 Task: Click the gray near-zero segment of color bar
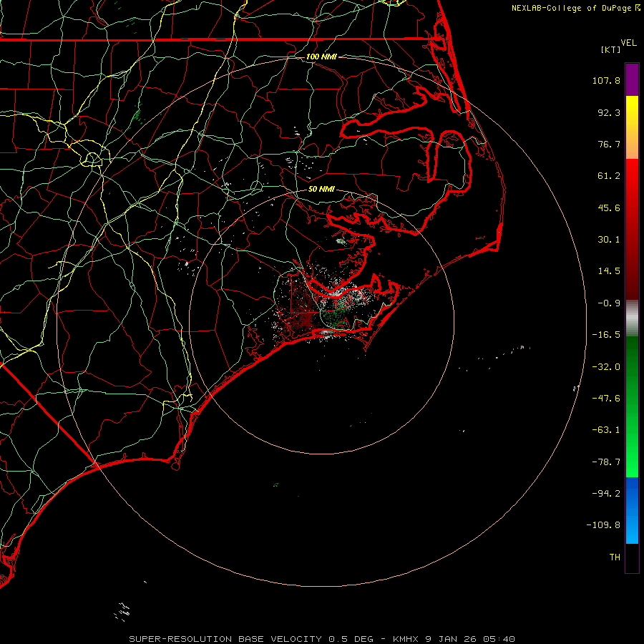[632, 318]
